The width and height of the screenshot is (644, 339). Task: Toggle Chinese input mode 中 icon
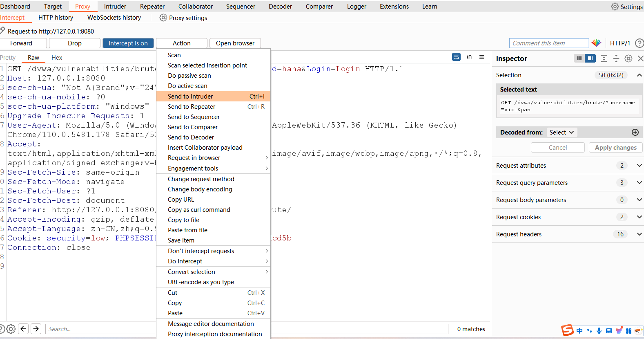pos(579,331)
